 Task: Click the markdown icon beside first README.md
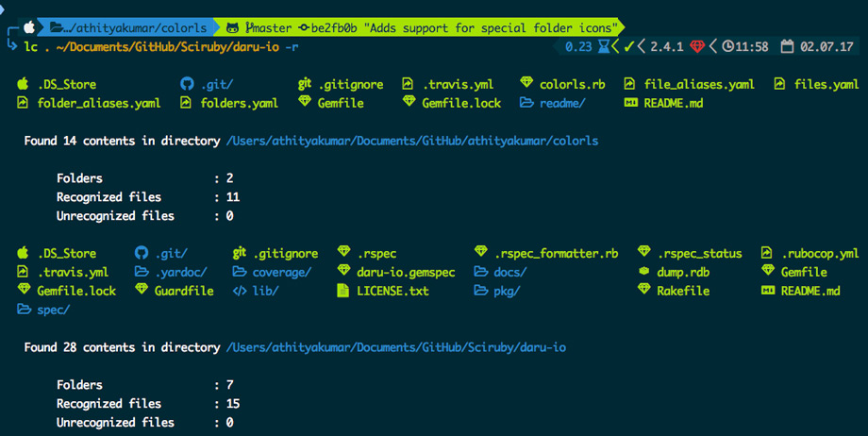[630, 103]
